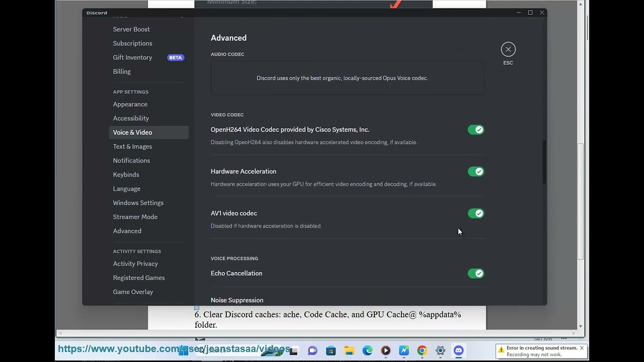Open blue lightning app icon in taskbar

click(404, 350)
